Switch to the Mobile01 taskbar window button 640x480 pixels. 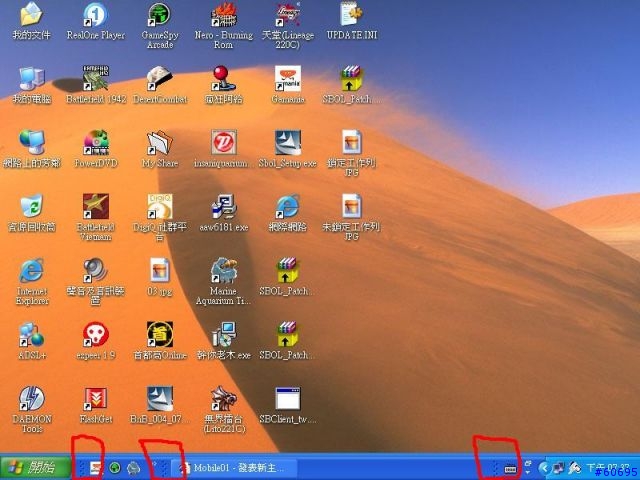point(234,467)
